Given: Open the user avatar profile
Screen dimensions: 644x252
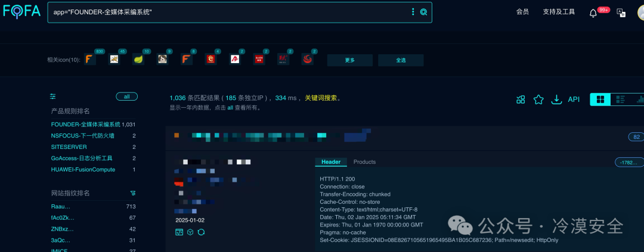Looking at the screenshot, I should (640, 13).
